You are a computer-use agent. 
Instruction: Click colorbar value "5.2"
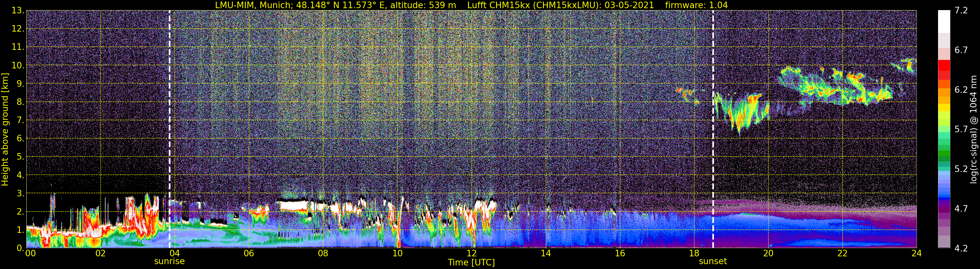pyautogui.click(x=961, y=169)
